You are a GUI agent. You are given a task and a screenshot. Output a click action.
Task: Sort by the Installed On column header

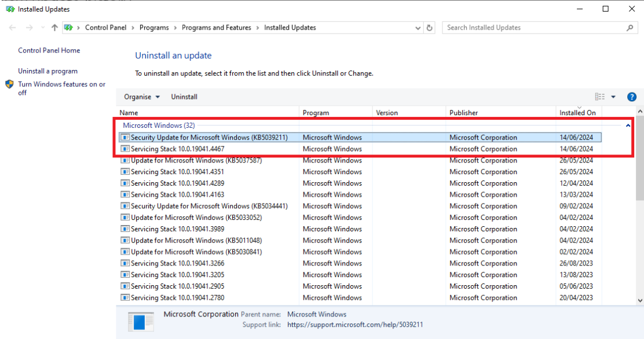pyautogui.click(x=579, y=112)
